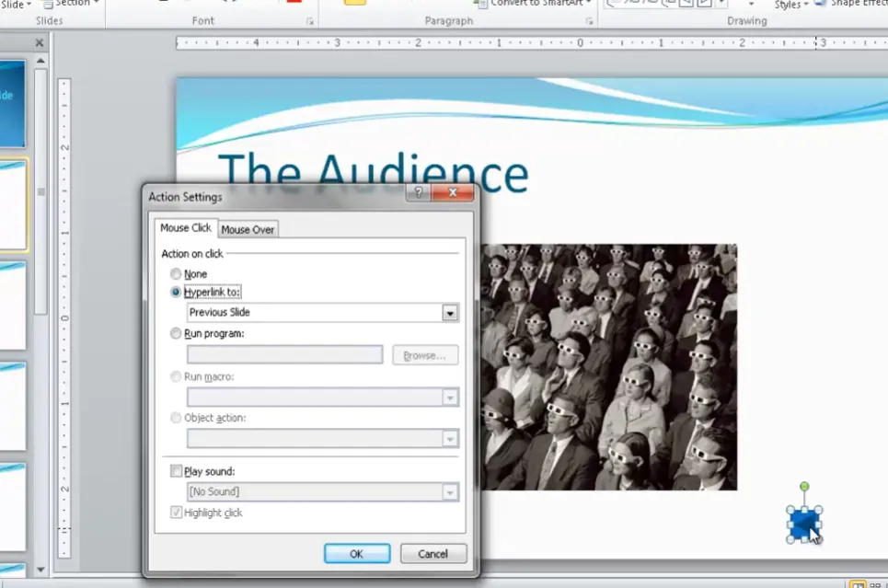Click the audience photo on the slide

click(607, 366)
